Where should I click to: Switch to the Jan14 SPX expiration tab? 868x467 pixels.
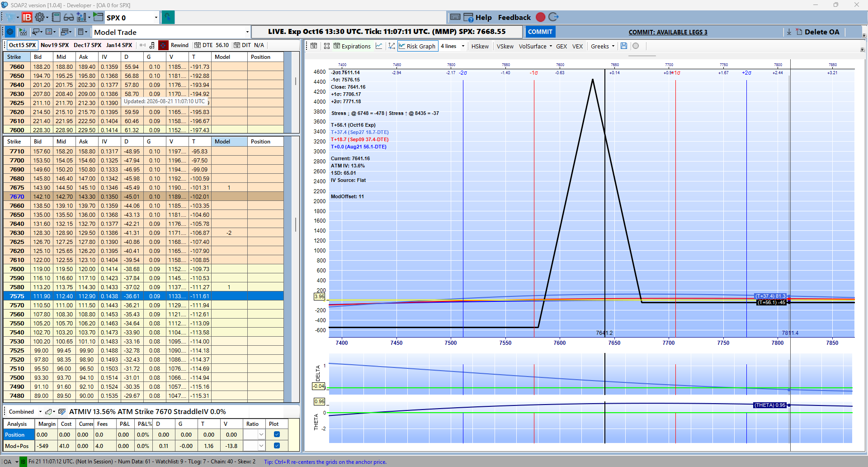coord(119,45)
